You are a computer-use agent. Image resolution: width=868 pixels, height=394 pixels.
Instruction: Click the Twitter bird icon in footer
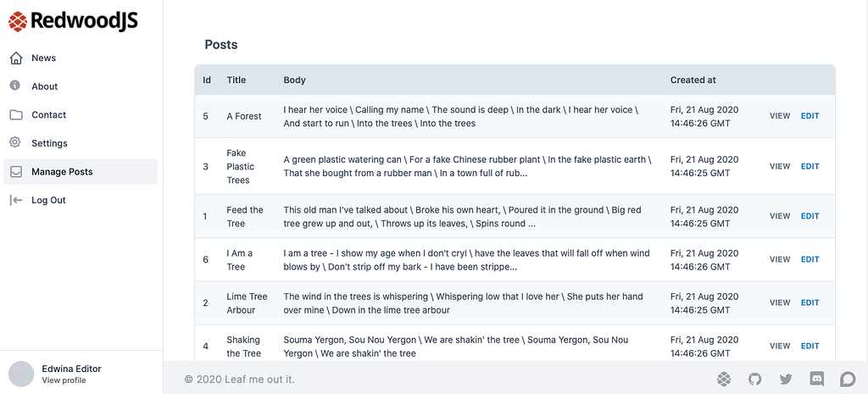click(786, 379)
